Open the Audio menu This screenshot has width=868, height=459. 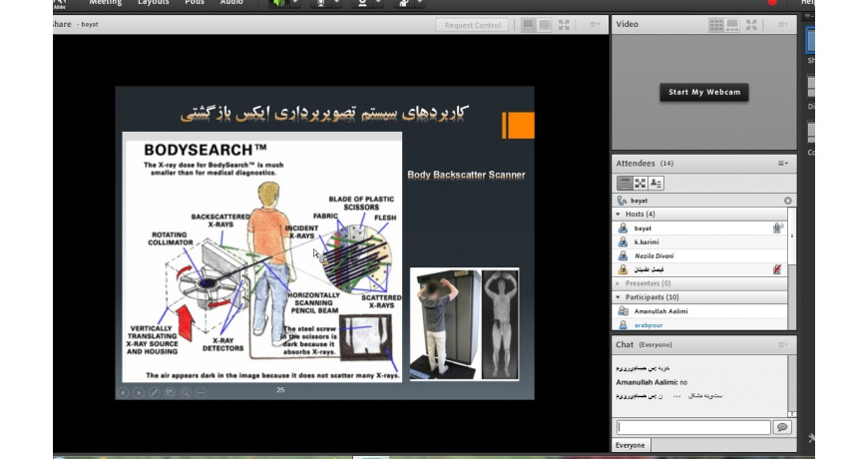(x=231, y=3)
